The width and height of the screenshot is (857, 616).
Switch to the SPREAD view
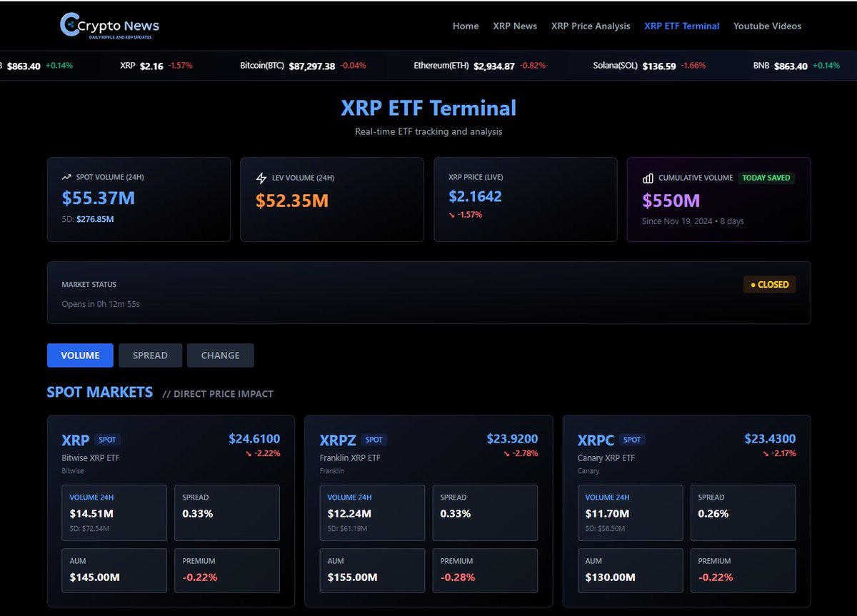pos(150,355)
